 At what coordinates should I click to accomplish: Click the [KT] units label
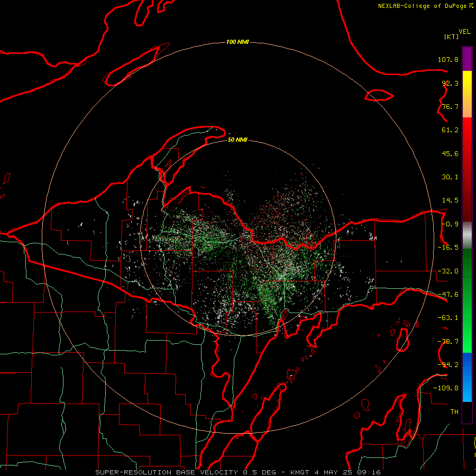tap(451, 36)
